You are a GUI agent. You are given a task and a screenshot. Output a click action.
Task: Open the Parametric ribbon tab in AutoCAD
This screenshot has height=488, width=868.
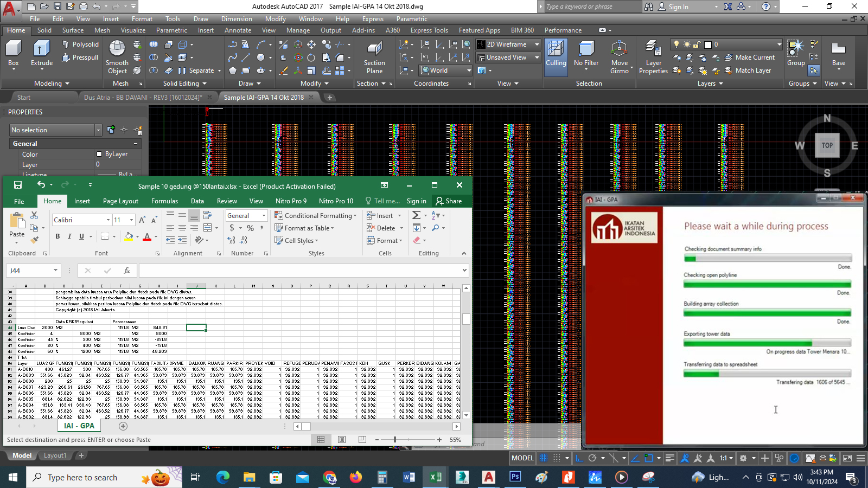171,30
